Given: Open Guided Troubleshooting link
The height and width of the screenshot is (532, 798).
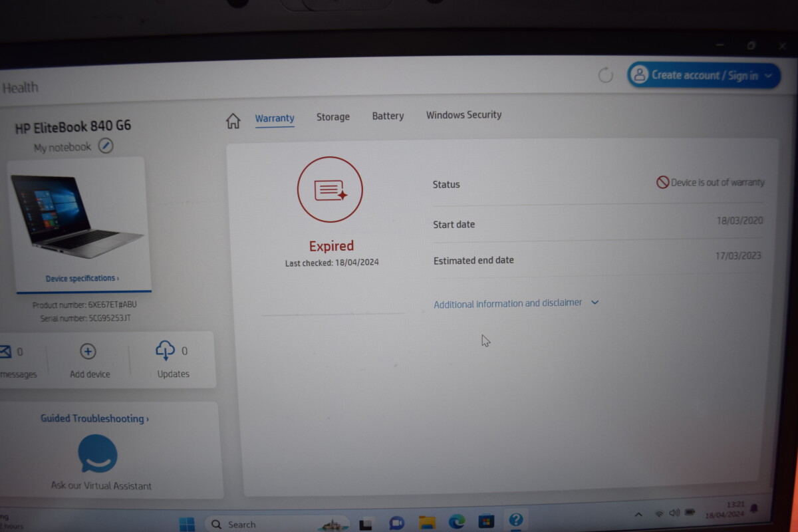Looking at the screenshot, I should pos(94,418).
